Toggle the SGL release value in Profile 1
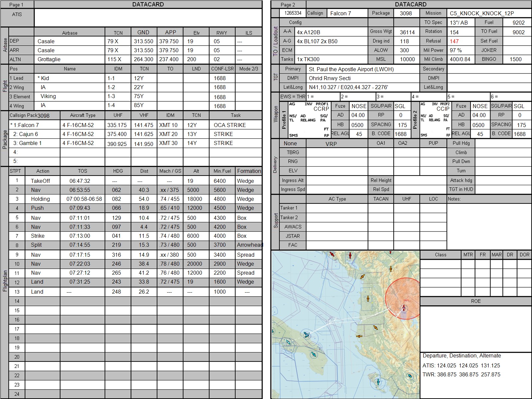Screen dimensions: 532x399 tap(400, 106)
